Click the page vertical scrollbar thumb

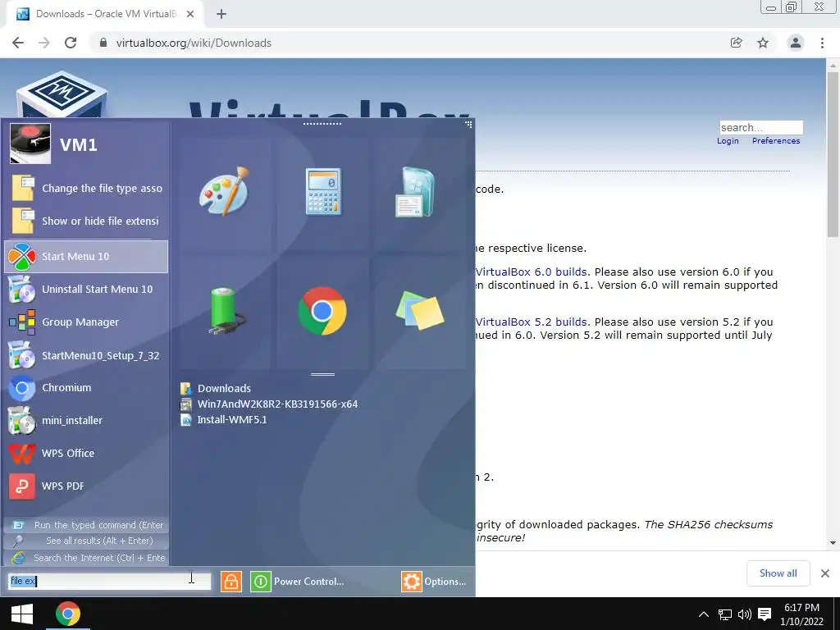point(833,154)
